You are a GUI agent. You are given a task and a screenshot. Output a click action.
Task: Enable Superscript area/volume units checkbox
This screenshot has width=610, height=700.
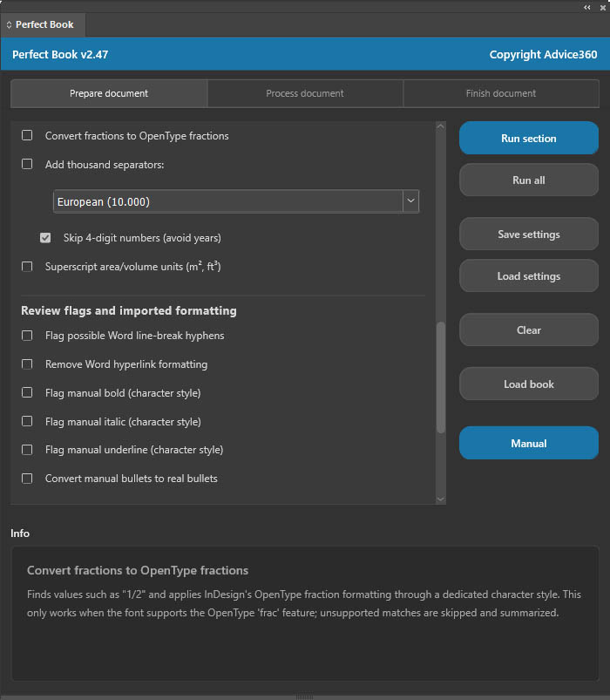(27, 267)
